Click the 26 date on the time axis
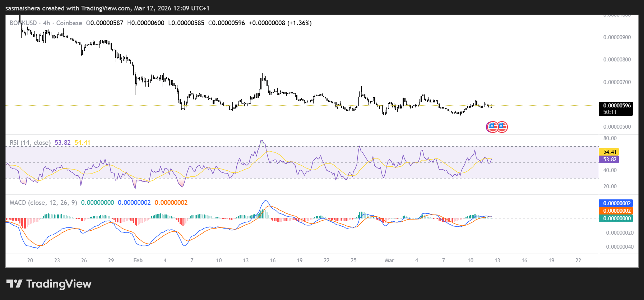The height and width of the screenshot is (300, 644). [84, 260]
